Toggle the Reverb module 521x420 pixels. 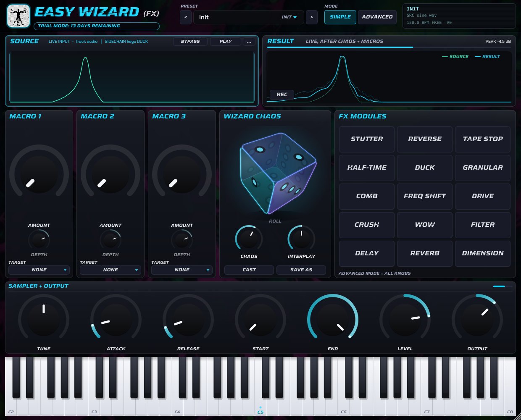click(425, 254)
